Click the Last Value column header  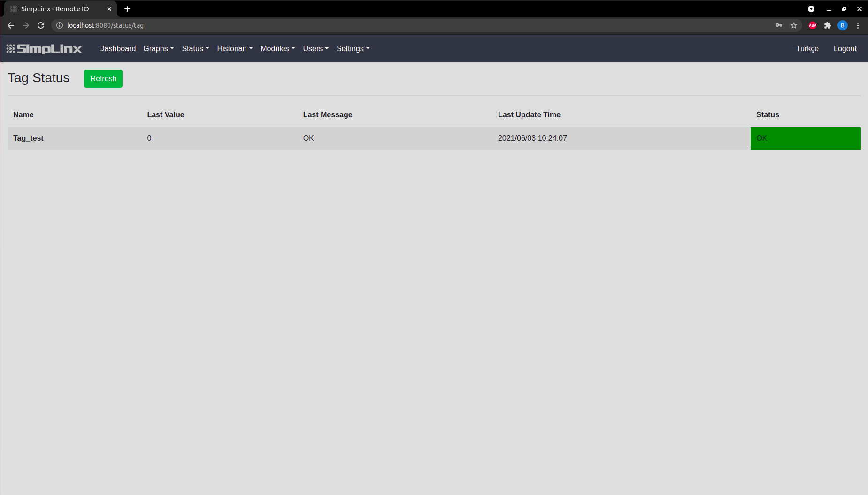click(166, 114)
